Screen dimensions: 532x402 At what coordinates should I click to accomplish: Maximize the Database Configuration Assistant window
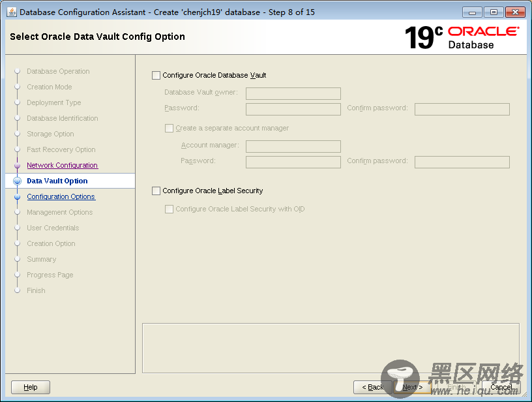tap(494, 12)
